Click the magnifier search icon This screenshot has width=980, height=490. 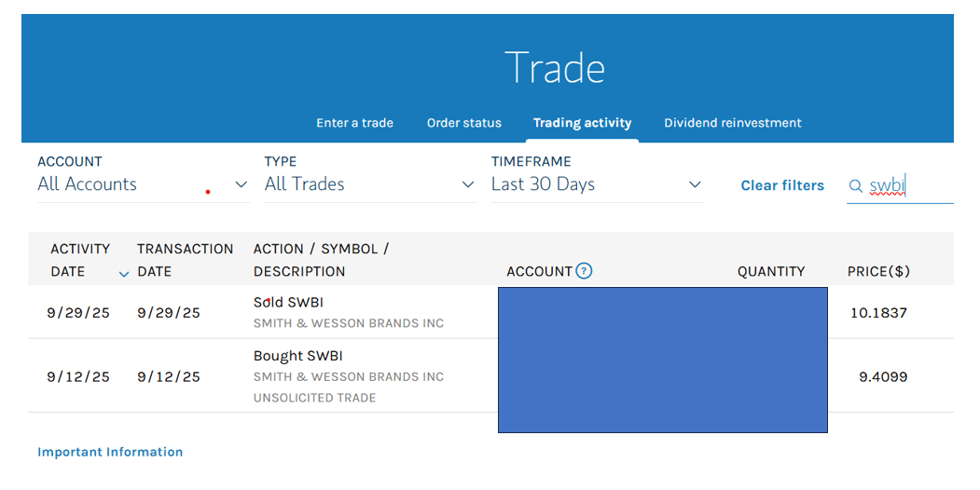[x=856, y=186]
